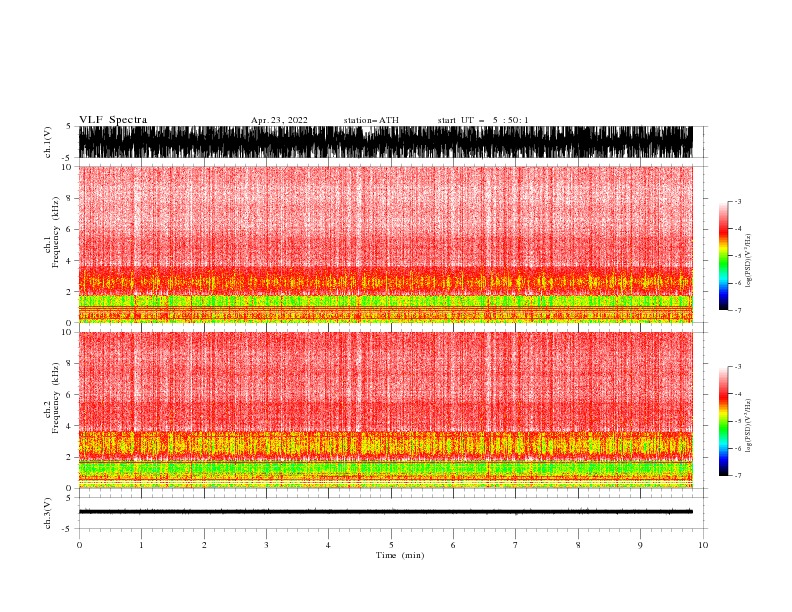Click the "station=ATH" label
Viewport: 792px width, 612px height.
(x=371, y=120)
